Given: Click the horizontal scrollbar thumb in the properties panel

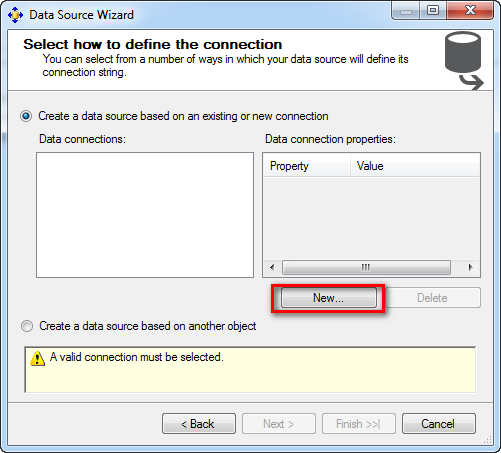Looking at the screenshot, I should point(366,267).
